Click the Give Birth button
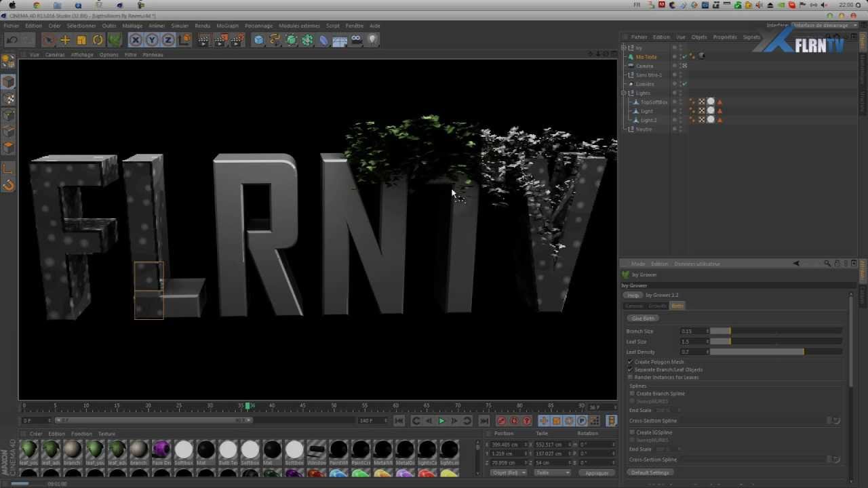Image resolution: width=868 pixels, height=488 pixels. coord(643,319)
